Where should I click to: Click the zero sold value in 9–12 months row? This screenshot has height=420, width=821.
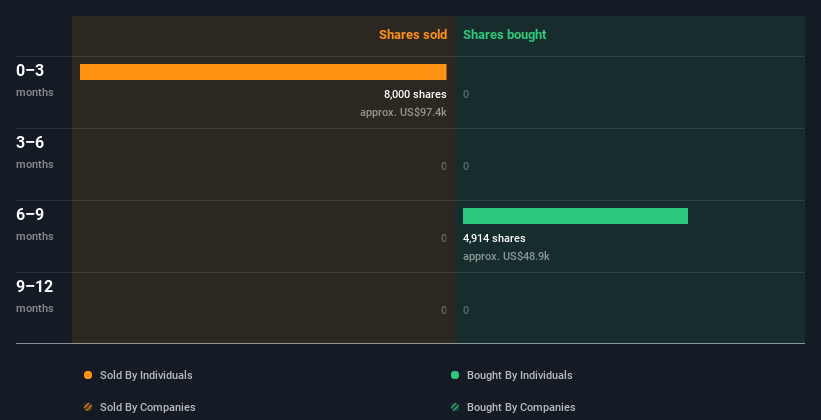[x=444, y=311]
